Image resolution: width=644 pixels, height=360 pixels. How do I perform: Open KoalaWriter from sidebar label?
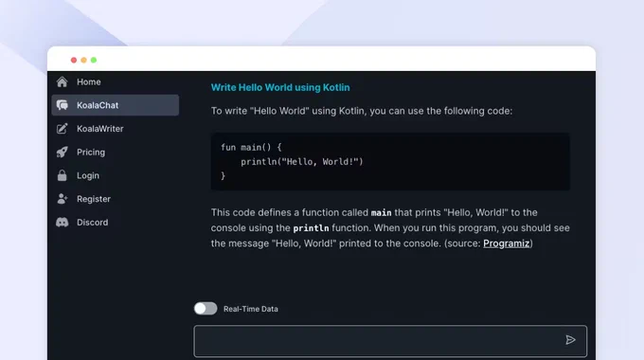pos(99,129)
